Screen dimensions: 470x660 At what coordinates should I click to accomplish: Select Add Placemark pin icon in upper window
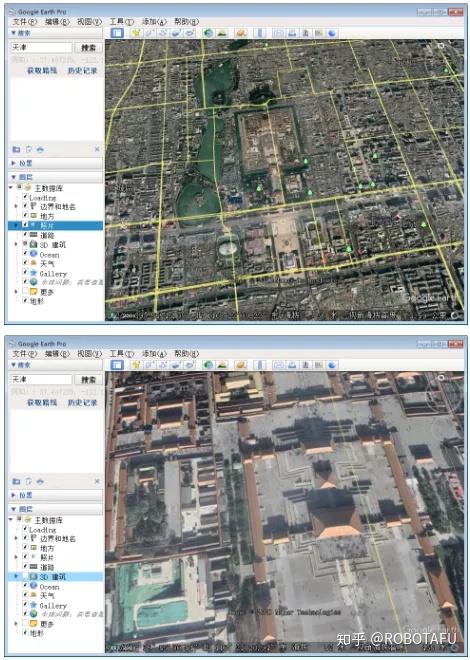(x=136, y=33)
